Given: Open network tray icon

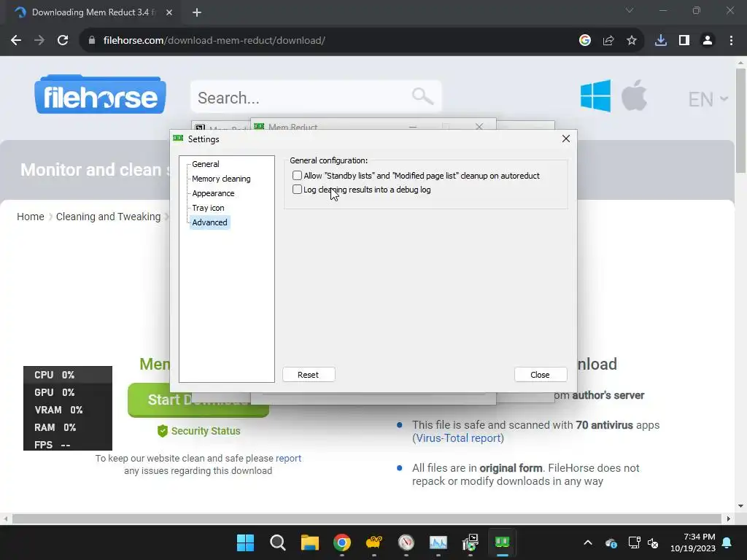Looking at the screenshot, I should click(x=634, y=542).
